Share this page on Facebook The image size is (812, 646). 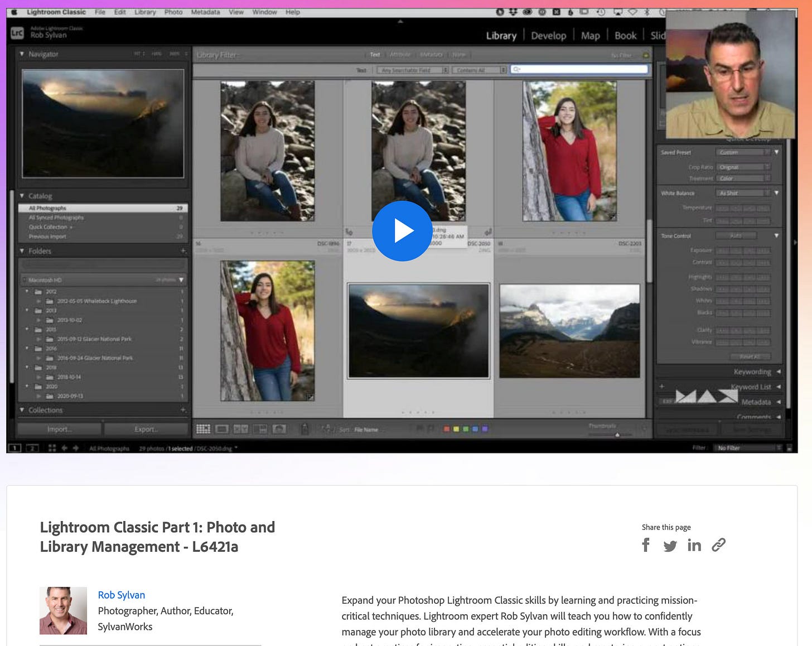tap(646, 545)
